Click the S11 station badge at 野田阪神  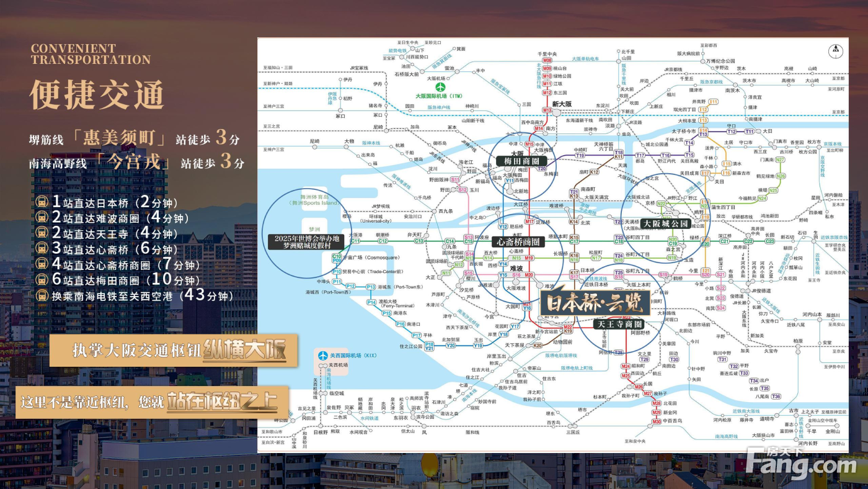click(x=454, y=179)
